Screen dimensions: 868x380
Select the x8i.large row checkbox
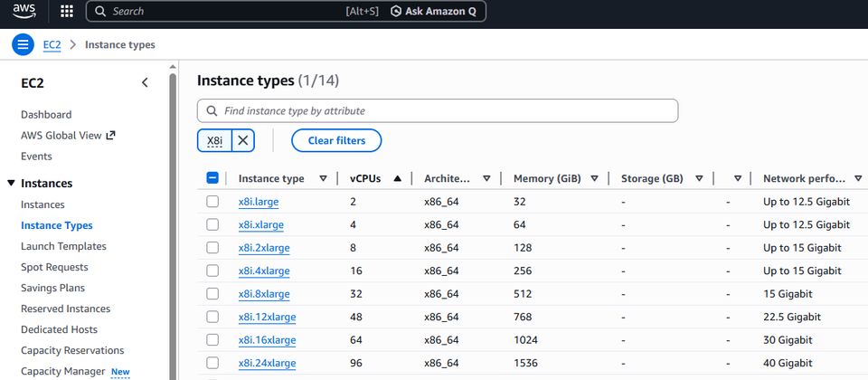(212, 202)
